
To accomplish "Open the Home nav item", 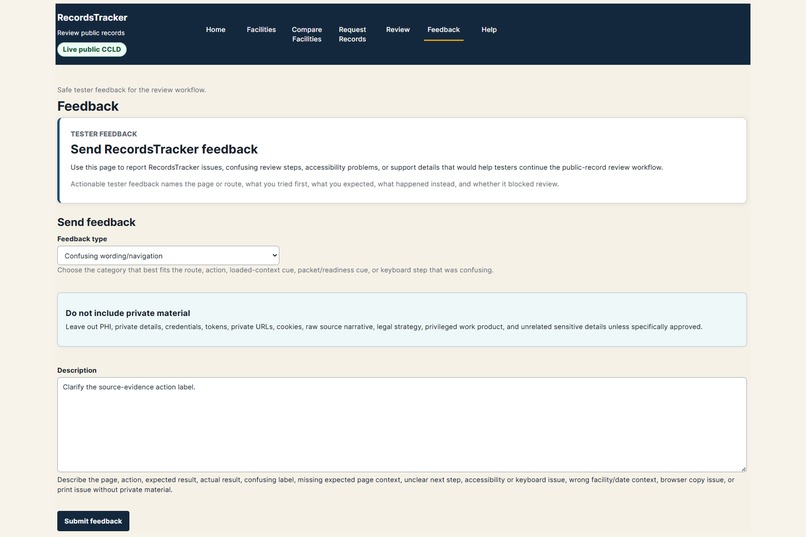I will 215,30.
